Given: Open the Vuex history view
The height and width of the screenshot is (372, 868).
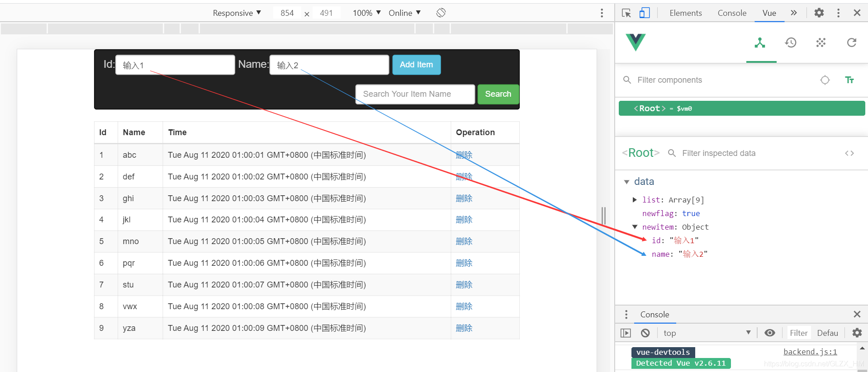Looking at the screenshot, I should tap(791, 43).
